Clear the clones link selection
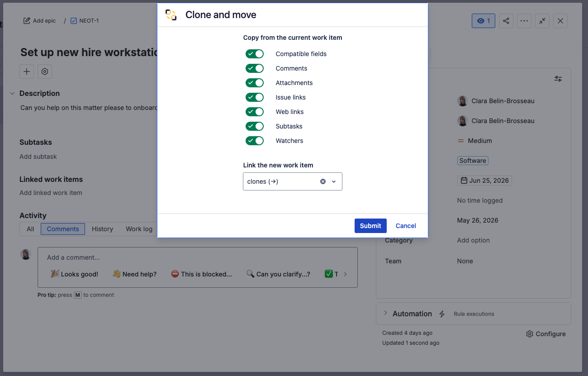The width and height of the screenshot is (588, 376). (x=323, y=181)
